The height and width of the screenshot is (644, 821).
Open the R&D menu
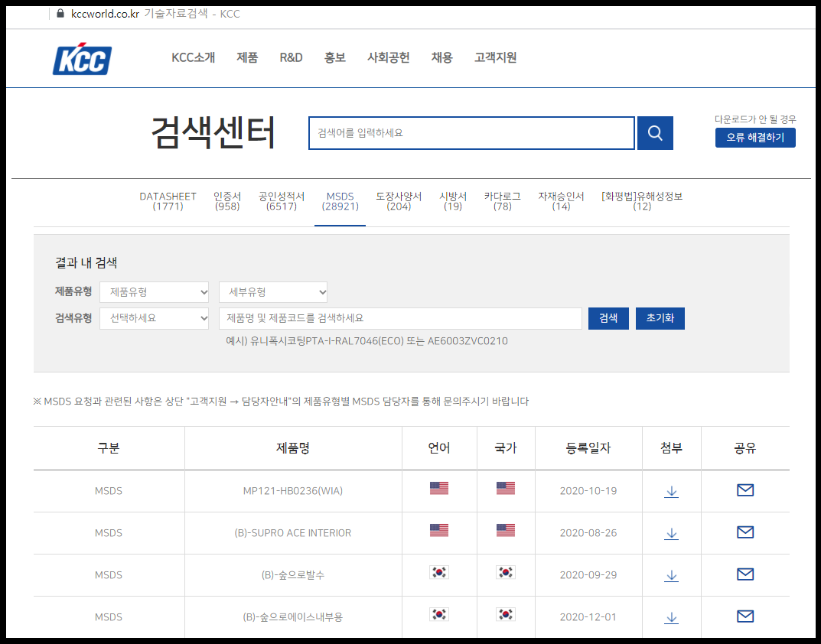(x=291, y=57)
